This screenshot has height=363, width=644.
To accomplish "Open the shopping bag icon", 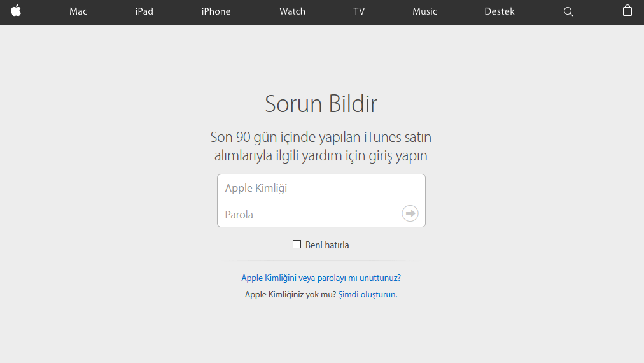I will pos(627,11).
